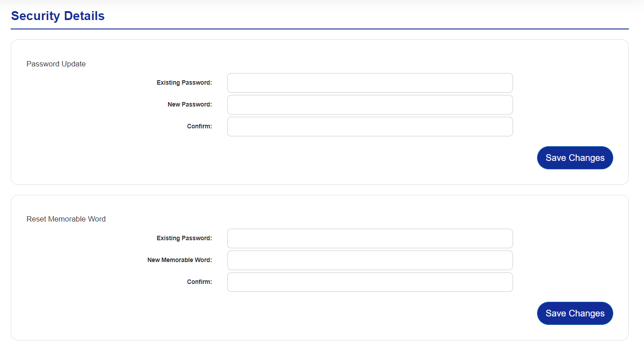The width and height of the screenshot is (644, 357).
Task: Focus the New Memorable Word input field
Action: [370, 260]
